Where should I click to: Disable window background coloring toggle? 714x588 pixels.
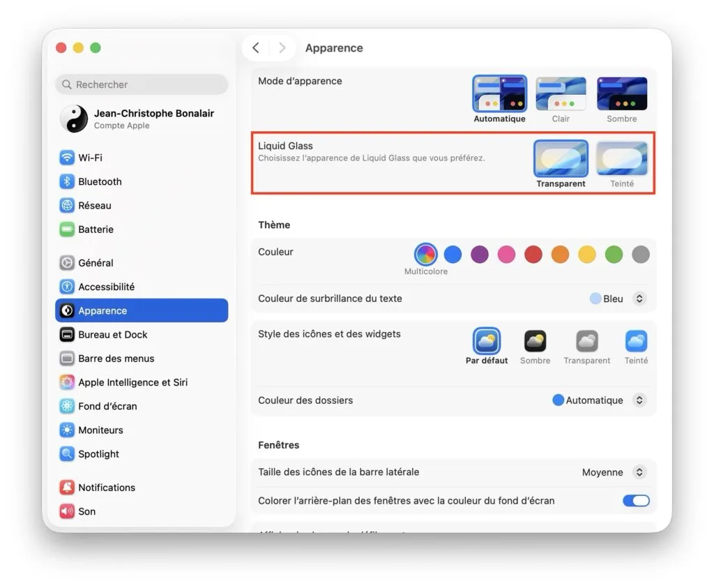[635, 501]
